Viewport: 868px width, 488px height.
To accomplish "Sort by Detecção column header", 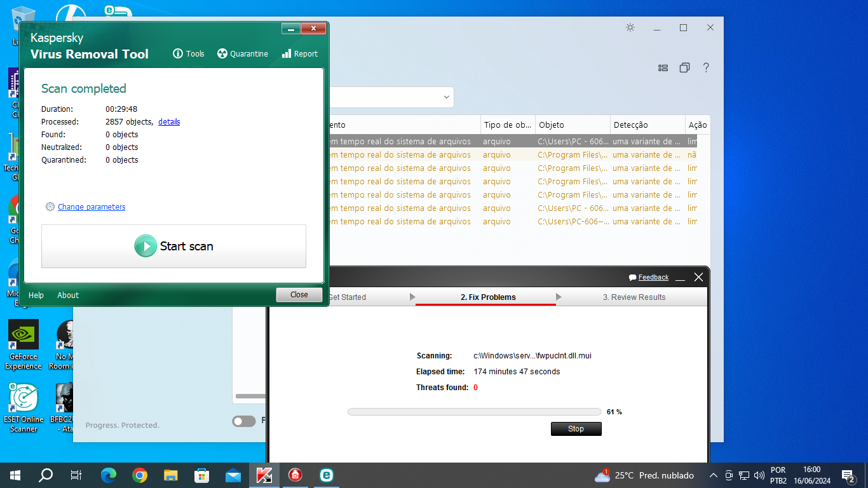I will point(648,125).
